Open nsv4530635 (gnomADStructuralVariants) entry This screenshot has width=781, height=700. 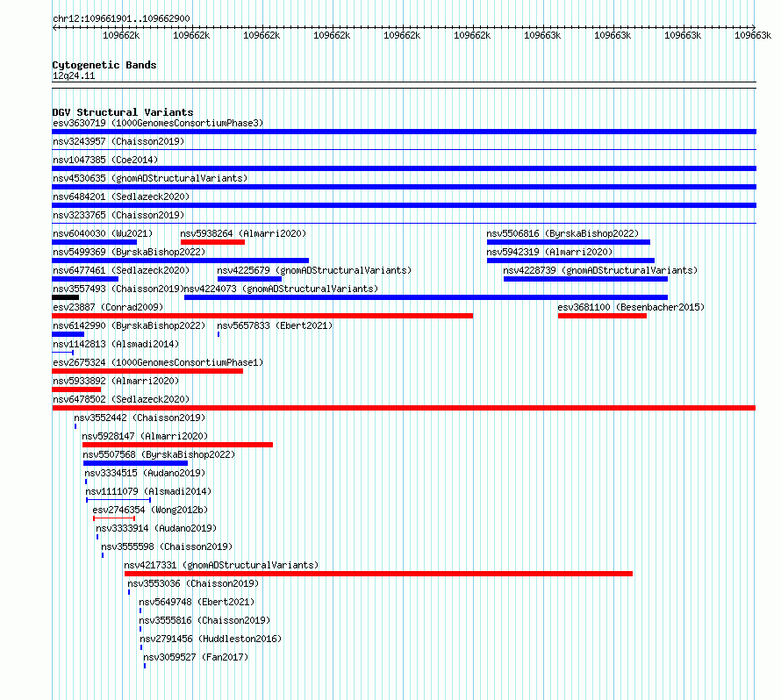click(x=150, y=178)
